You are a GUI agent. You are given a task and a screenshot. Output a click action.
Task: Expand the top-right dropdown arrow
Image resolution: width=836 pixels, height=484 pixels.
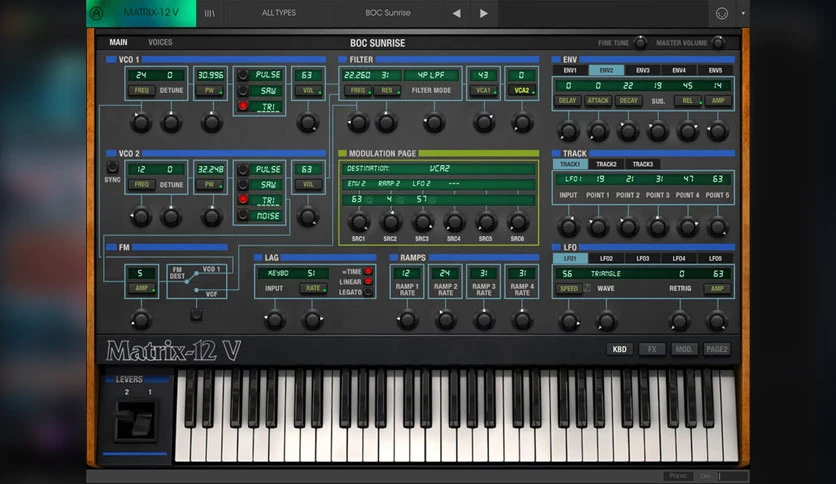[743, 13]
